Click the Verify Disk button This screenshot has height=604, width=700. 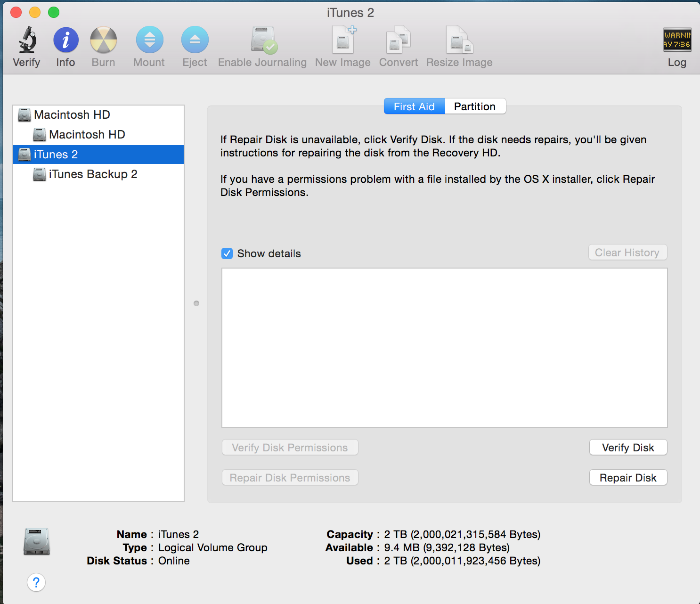click(628, 448)
